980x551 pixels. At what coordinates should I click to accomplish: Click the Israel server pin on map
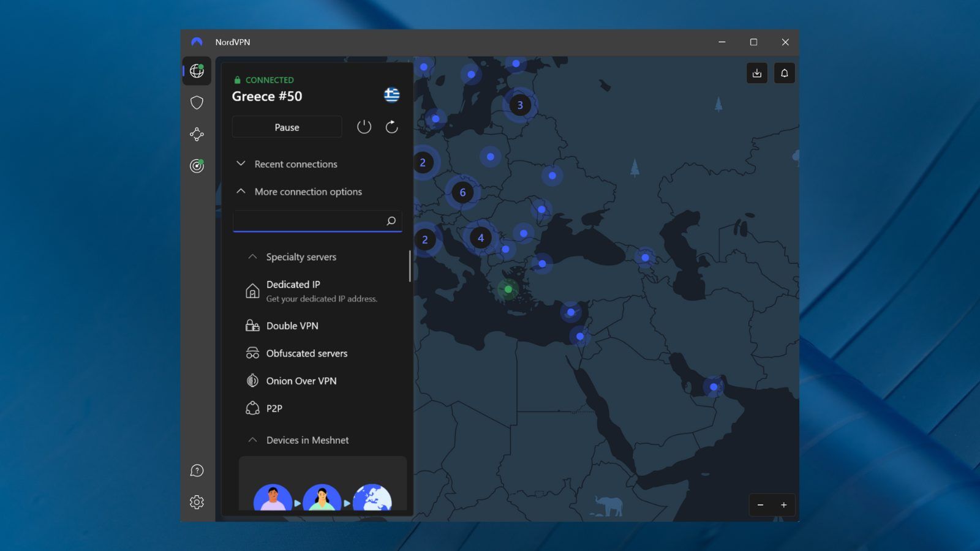pyautogui.click(x=580, y=336)
